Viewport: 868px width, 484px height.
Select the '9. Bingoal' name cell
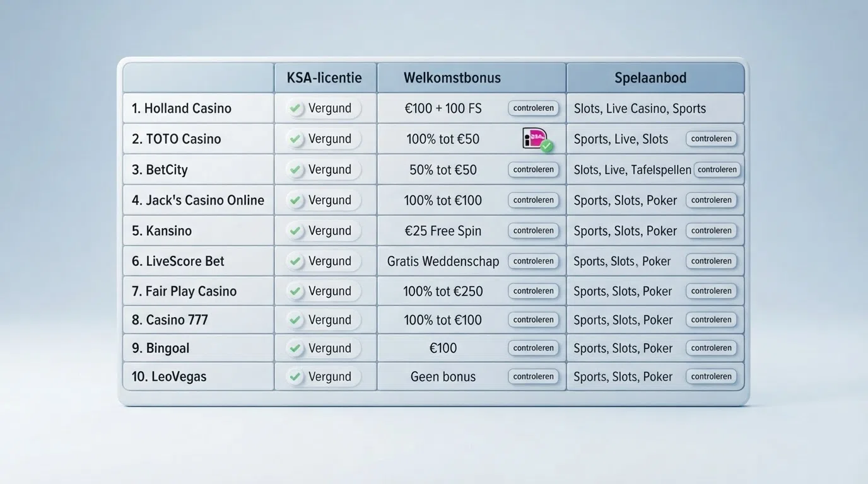(198, 348)
